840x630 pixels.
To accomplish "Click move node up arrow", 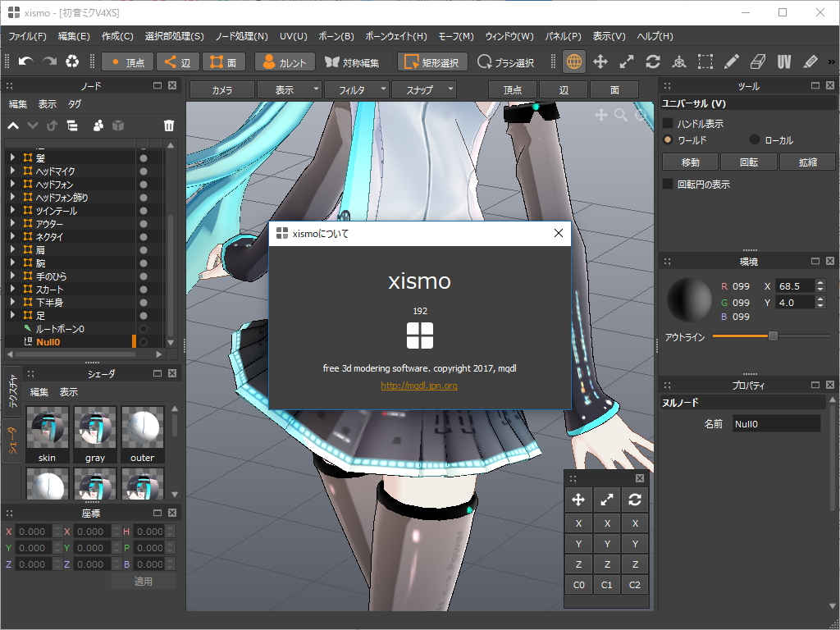I will pos(13,126).
